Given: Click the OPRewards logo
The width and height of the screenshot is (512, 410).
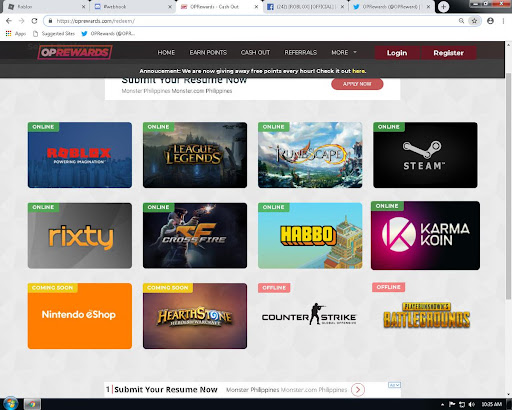Looking at the screenshot, I should pyautogui.click(x=75, y=52).
